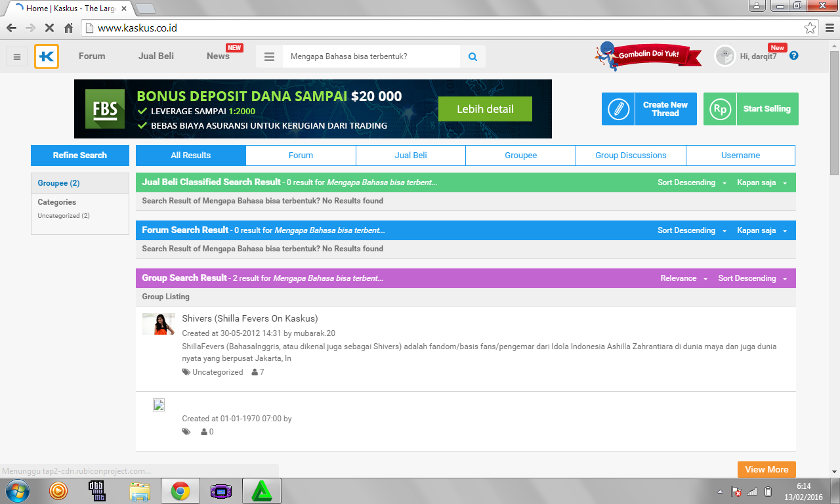Viewport: 840px width, 504px height.
Task: Switch to Group Discussions tab
Action: click(631, 156)
